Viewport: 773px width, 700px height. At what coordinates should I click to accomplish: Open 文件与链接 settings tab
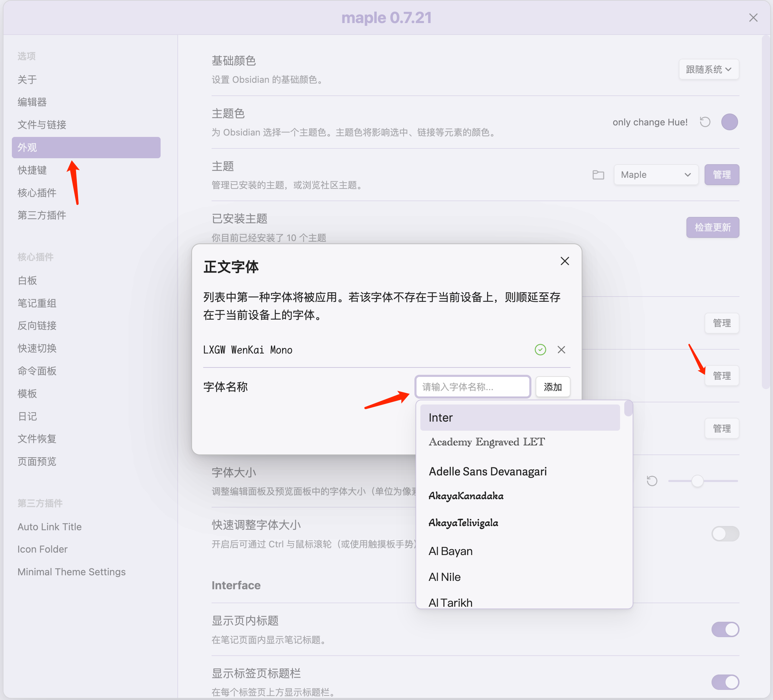86,125
